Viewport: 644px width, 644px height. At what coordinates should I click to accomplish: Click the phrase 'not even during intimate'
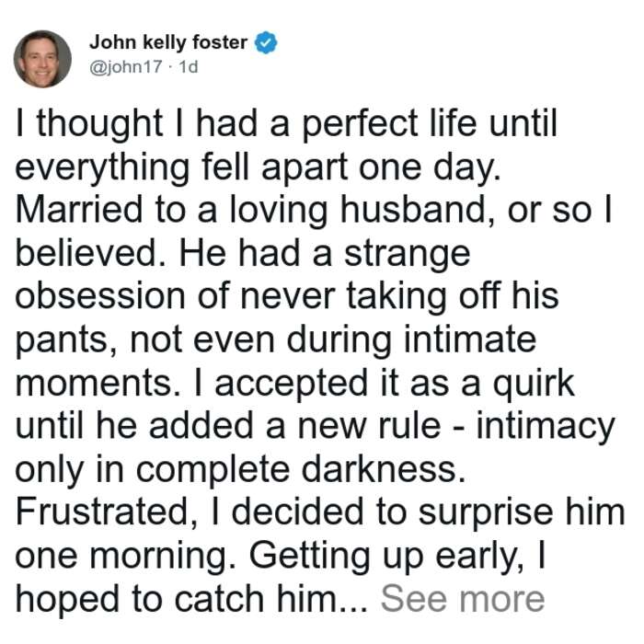(x=333, y=339)
